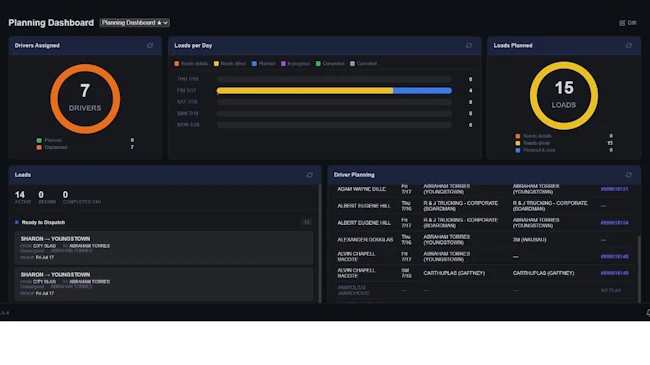650x365 pixels.
Task: Click the 14 Active loads counter
Action: 23,197
